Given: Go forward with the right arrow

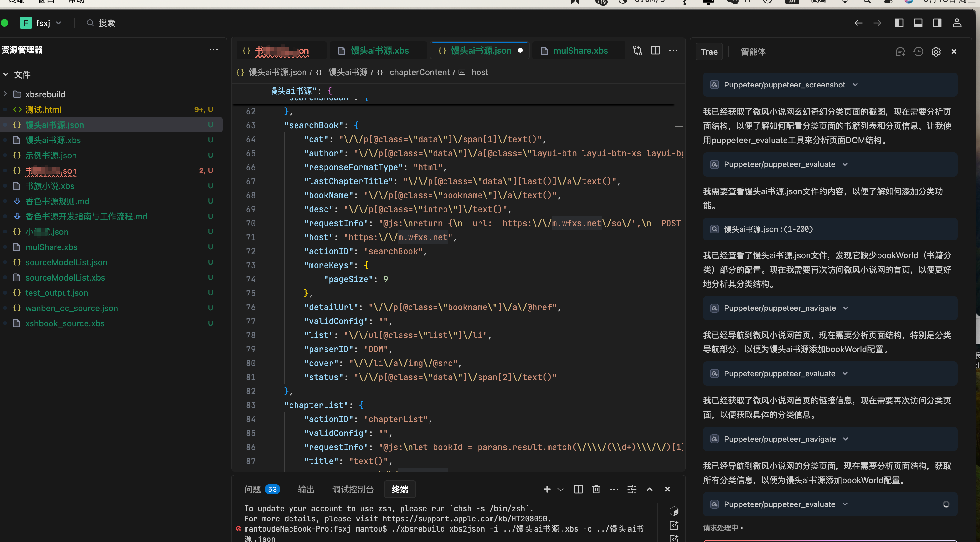Looking at the screenshot, I should click(877, 23).
